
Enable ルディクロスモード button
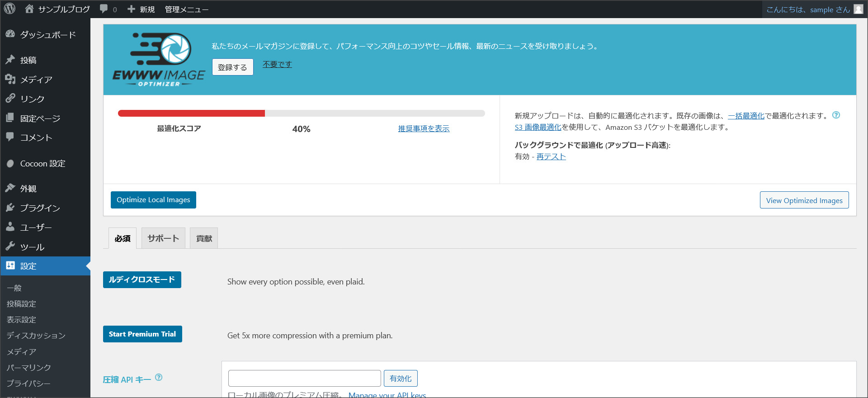142,280
